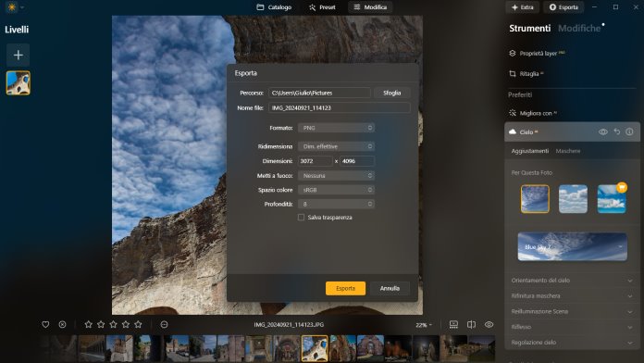Image resolution: width=644 pixels, height=363 pixels.
Task: Choose the third sky thumbnail with cart badge
Action: tap(611, 199)
